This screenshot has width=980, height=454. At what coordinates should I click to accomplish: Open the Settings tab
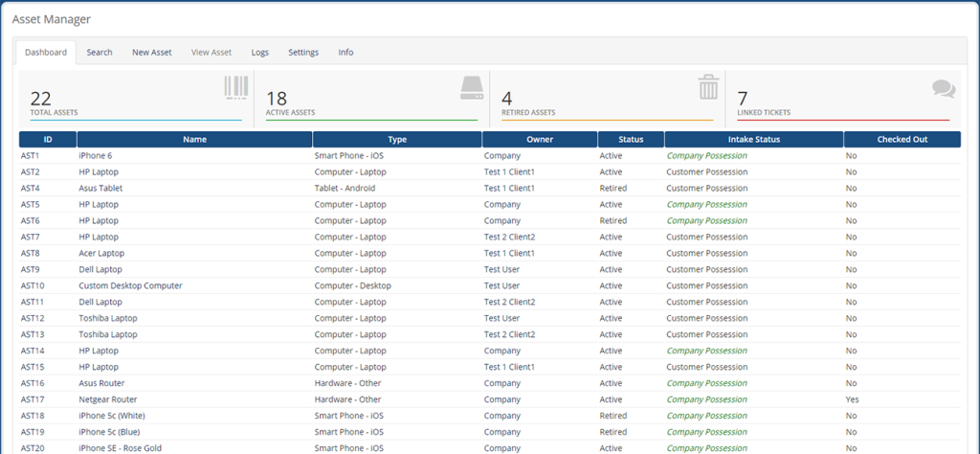pyautogui.click(x=303, y=53)
